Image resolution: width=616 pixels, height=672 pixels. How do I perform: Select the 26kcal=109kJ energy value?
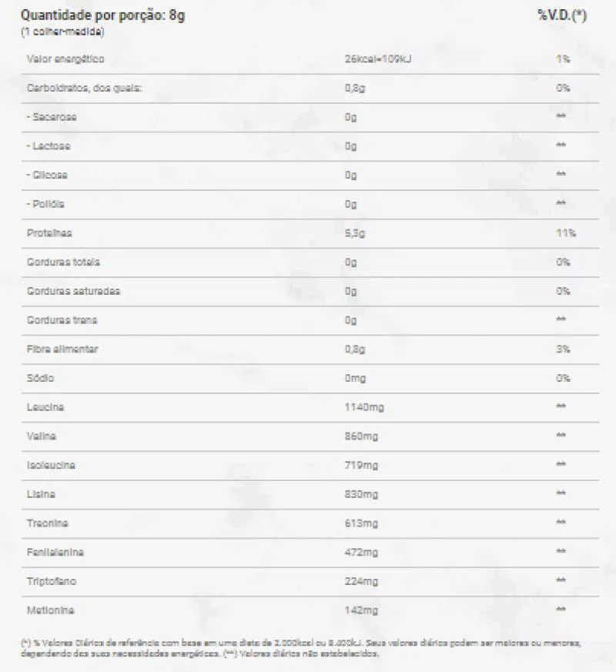(x=378, y=59)
